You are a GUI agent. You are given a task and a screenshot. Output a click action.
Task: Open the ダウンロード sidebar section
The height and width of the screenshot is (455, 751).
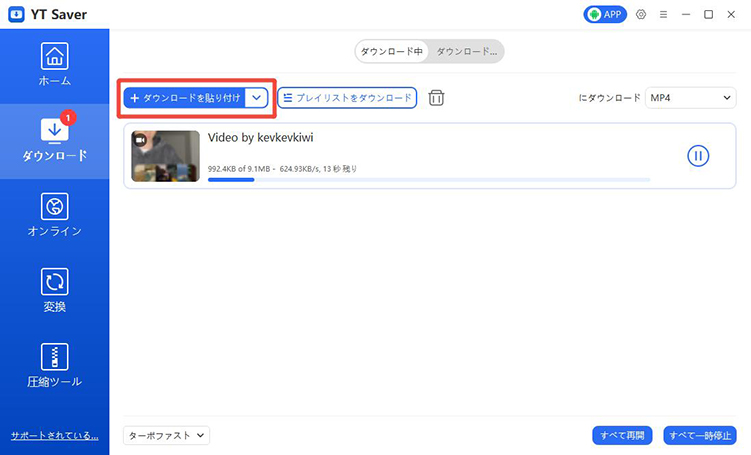(x=55, y=141)
